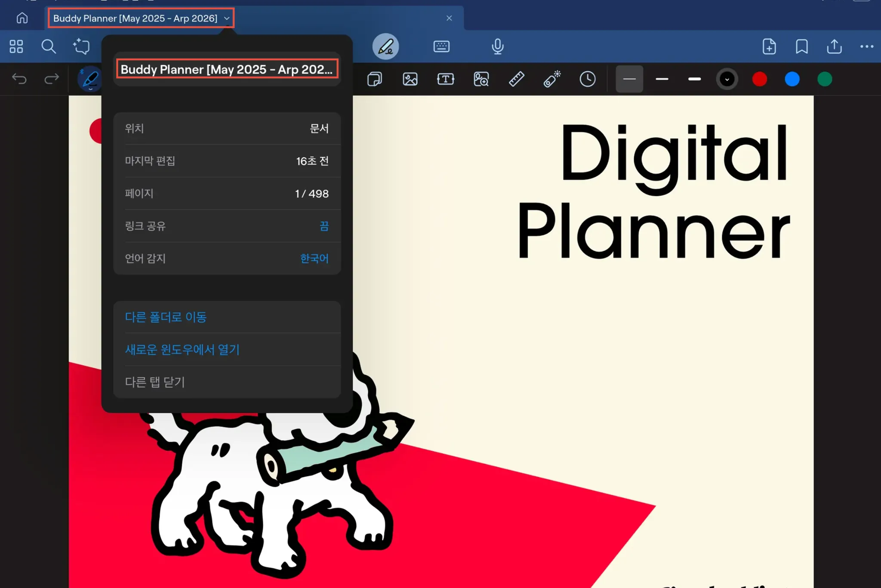Bookmark the current page

pos(801,46)
